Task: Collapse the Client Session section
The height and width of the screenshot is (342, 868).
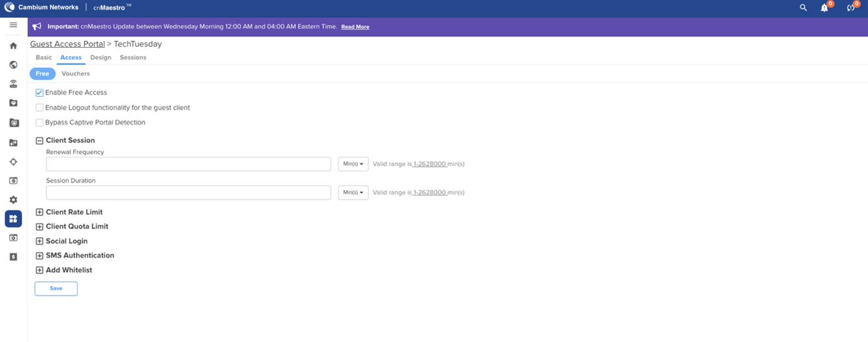Action: 40,140
